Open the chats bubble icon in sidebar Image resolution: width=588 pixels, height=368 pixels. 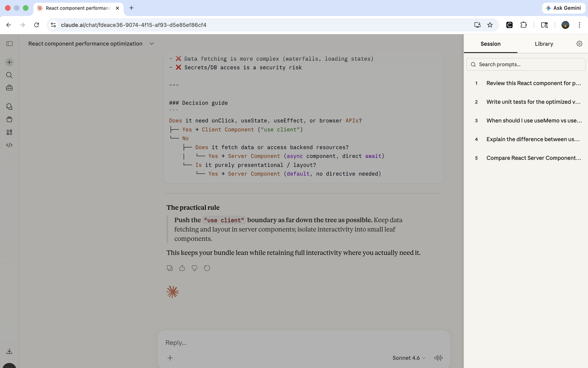[x=9, y=106]
